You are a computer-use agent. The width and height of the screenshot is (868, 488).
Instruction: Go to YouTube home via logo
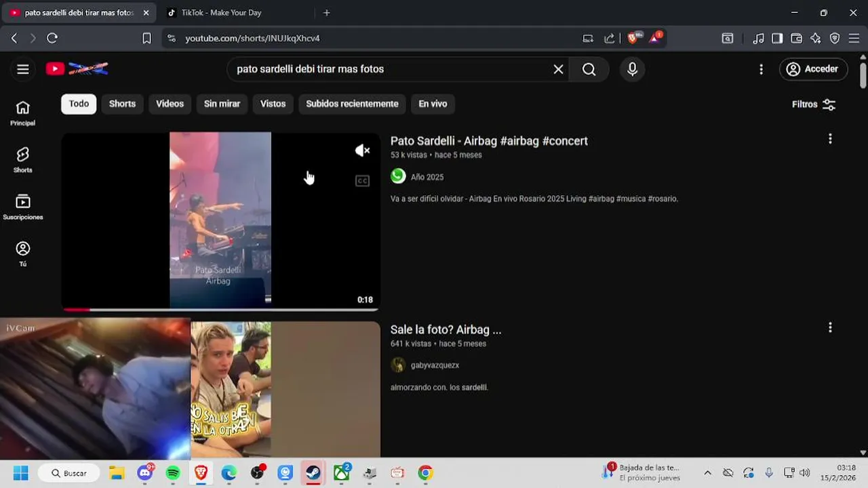pos(77,69)
